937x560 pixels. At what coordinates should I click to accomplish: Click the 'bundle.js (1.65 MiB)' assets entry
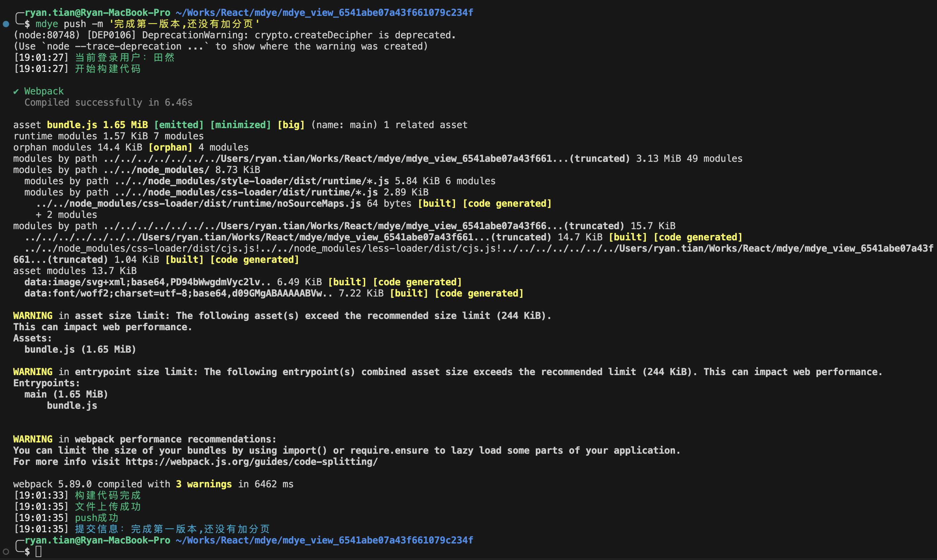tap(80, 349)
